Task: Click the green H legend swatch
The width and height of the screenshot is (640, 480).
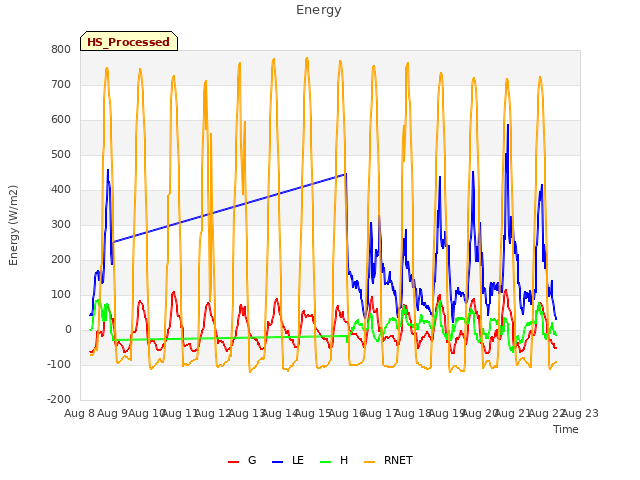Action: click(326, 462)
